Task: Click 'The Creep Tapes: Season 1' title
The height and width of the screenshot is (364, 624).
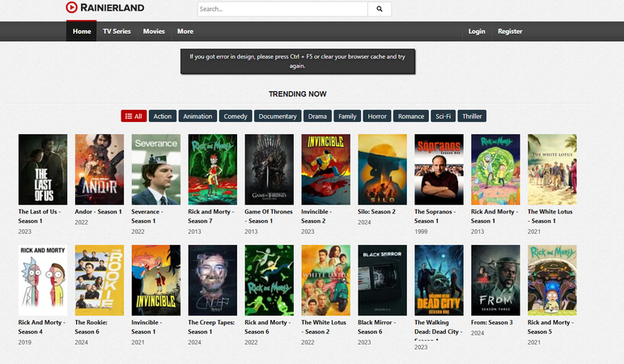Action: tap(211, 327)
